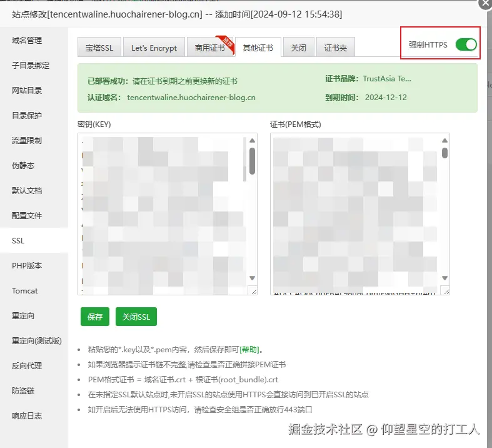The image size is (492, 448).
Task: Select the 其他证书 tab
Action: point(258,48)
